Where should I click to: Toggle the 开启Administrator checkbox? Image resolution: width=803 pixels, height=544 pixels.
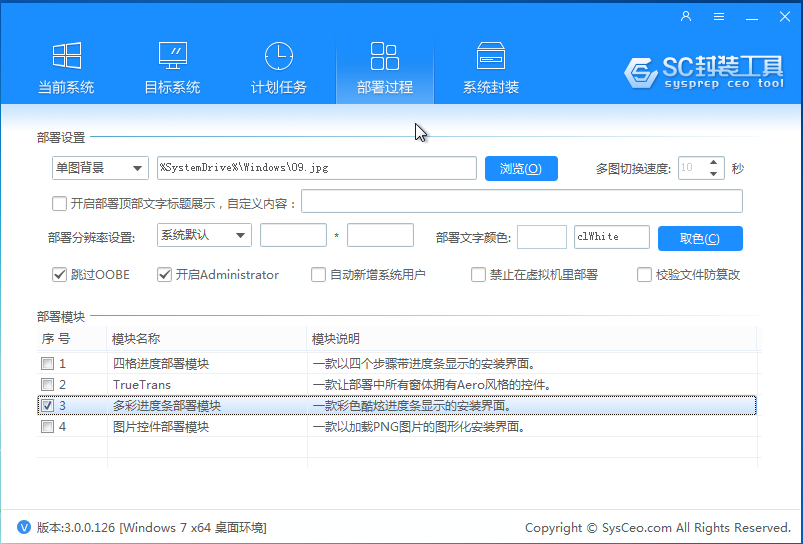(x=164, y=275)
